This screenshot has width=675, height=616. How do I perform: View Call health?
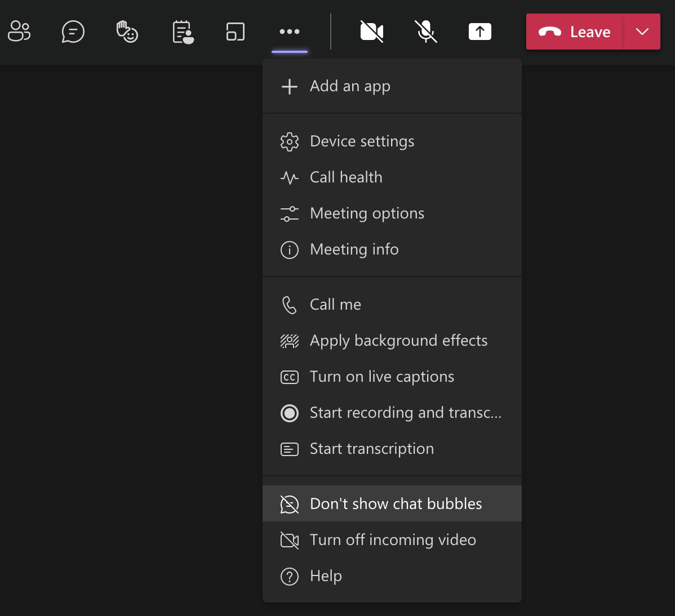click(392, 178)
